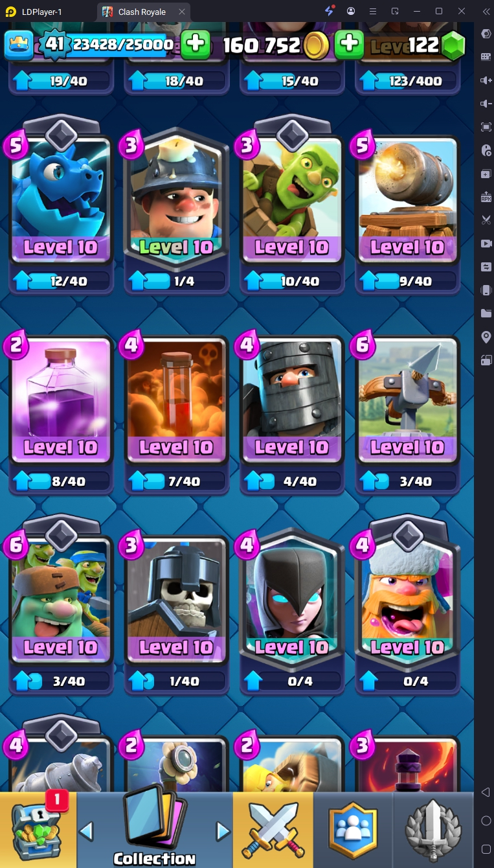Viewport: 494px width, 868px height.
Task: Click the LDPlayer keyboard mapping icon
Action: tap(486, 57)
